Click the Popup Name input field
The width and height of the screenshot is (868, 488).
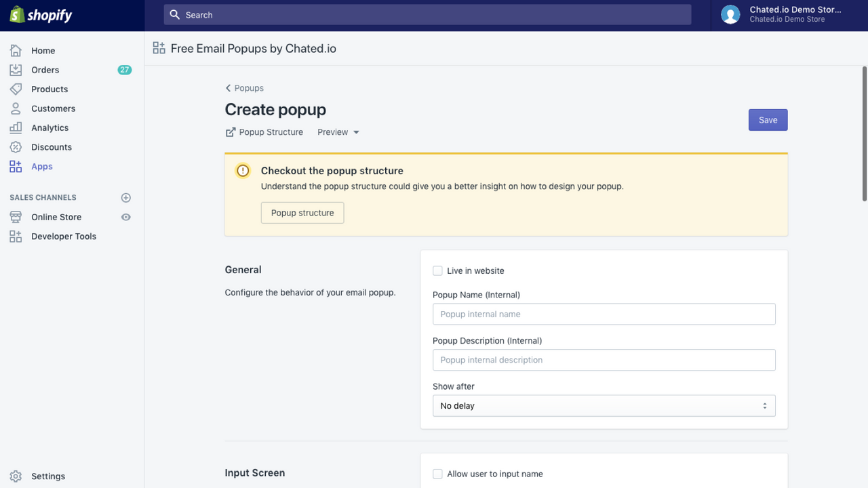pyautogui.click(x=604, y=314)
